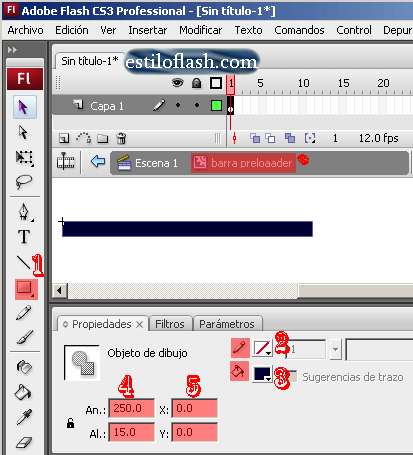Select the Sin título-1* document tab
Image resolution: width=413 pixels, height=455 pixels.
click(89, 61)
